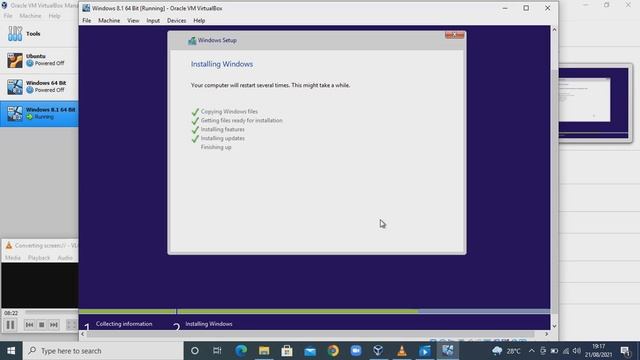Launch Google Chrome from taskbar
The width and height of the screenshot is (640, 360).
click(x=333, y=351)
